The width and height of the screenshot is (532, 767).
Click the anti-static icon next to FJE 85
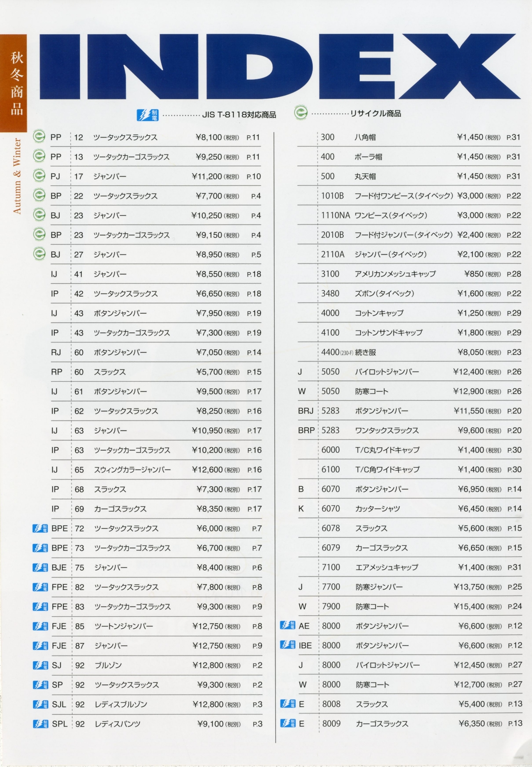point(40,626)
